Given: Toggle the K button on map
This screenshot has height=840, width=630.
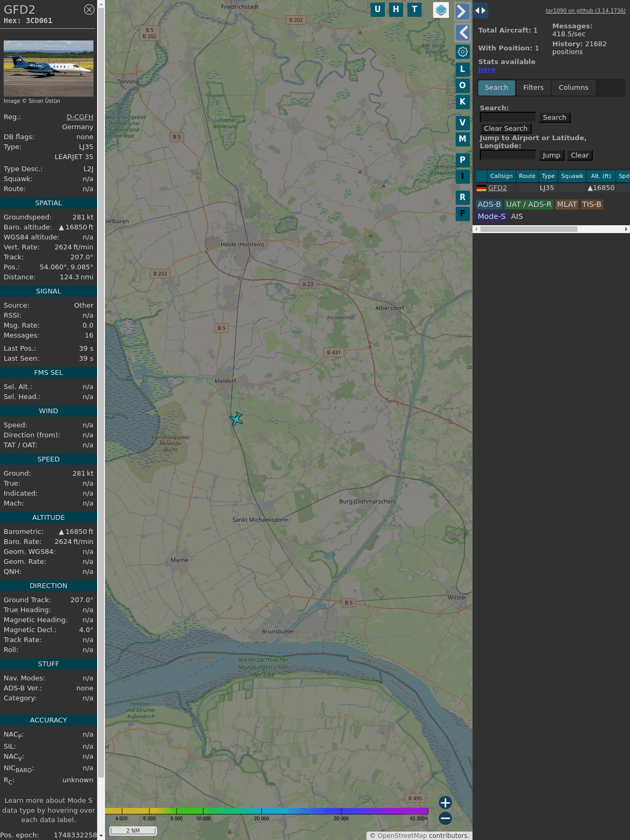Looking at the screenshot, I should click(463, 101).
